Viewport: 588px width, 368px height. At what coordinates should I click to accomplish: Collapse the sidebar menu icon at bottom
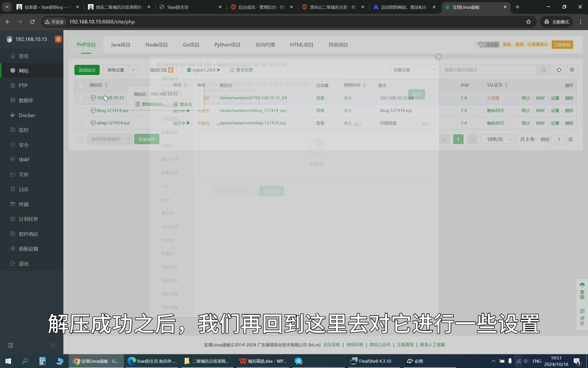coord(10,345)
